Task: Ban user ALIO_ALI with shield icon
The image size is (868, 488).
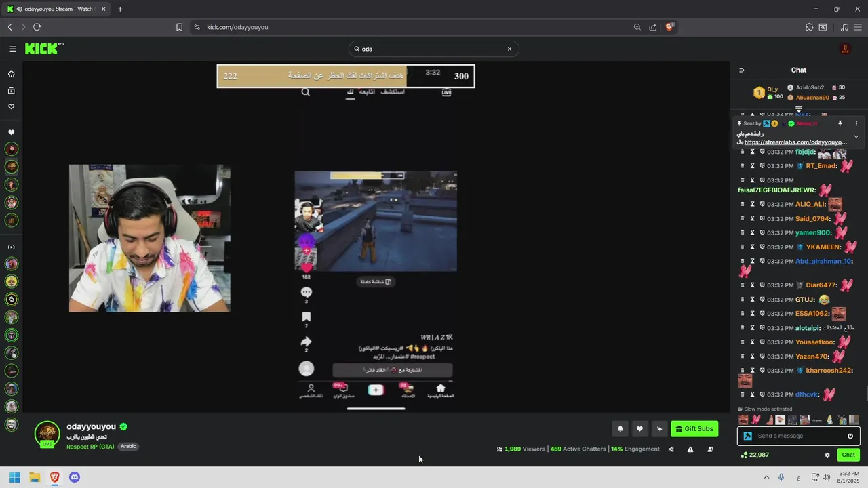Action: [x=762, y=204]
